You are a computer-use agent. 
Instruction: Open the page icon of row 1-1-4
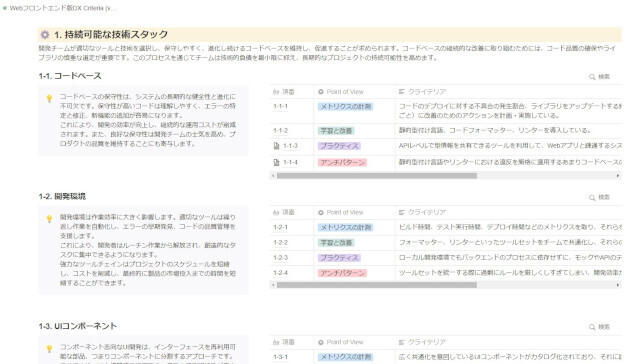tap(276, 162)
